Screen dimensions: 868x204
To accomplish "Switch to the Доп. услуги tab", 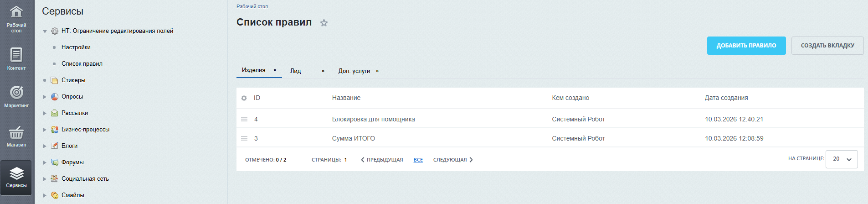I will pos(354,71).
